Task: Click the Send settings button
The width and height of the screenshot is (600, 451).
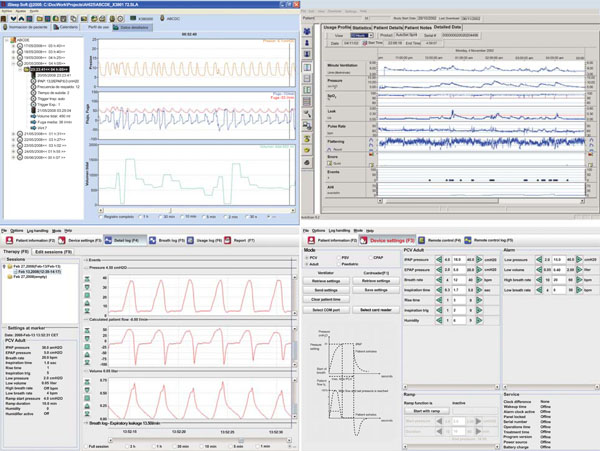Action: click(326, 290)
